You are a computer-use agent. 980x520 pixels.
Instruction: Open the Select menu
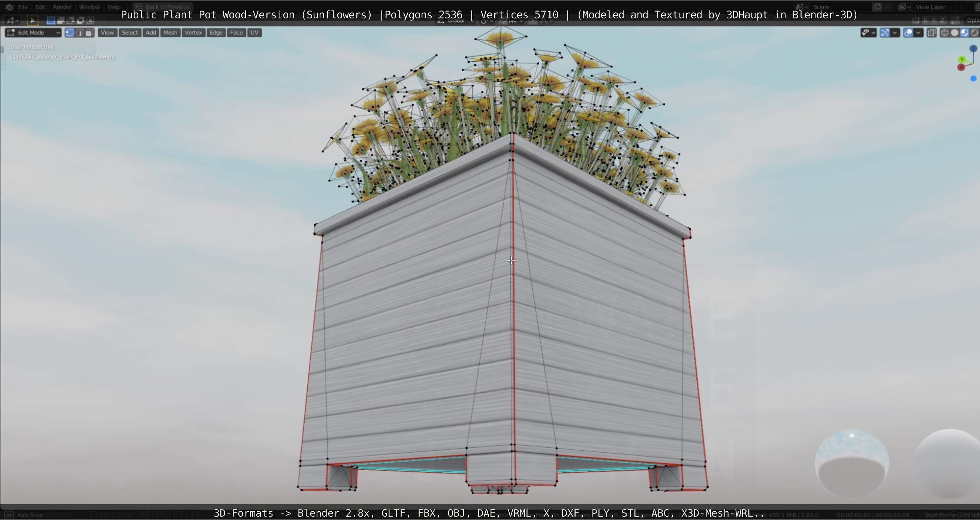(130, 33)
